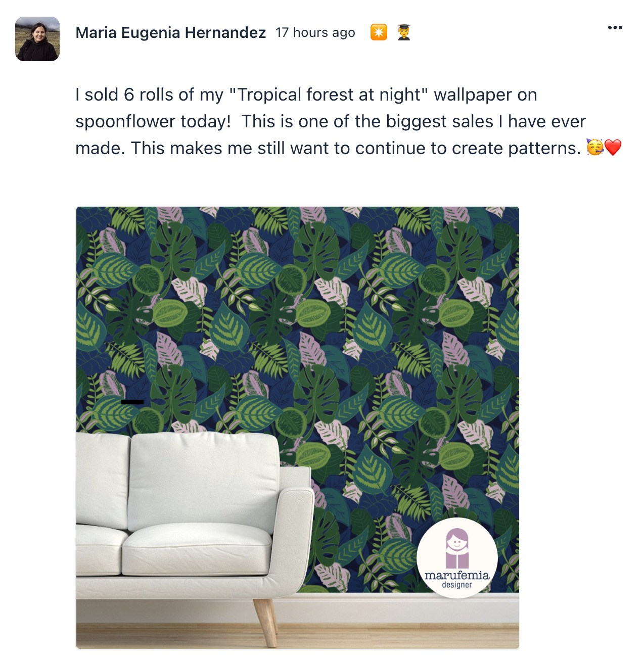Click the red heart emoji

click(x=613, y=148)
